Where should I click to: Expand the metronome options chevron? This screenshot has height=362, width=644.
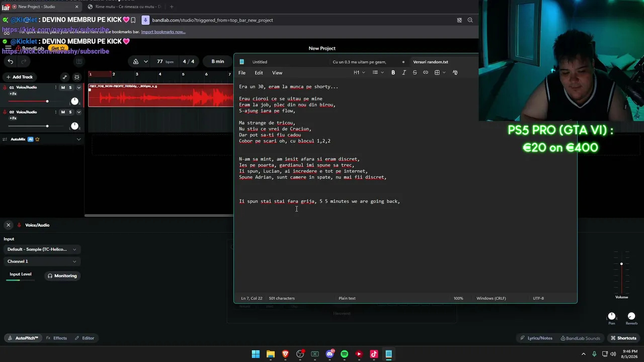pos(146,61)
